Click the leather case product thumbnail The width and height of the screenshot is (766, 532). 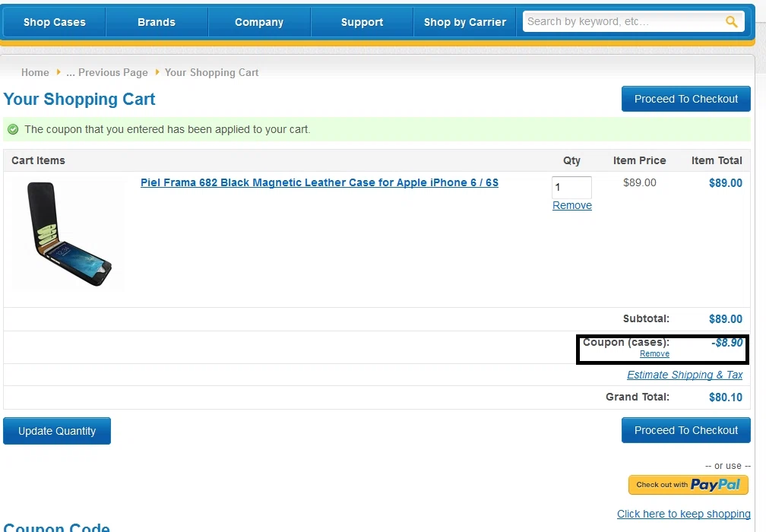68,234
